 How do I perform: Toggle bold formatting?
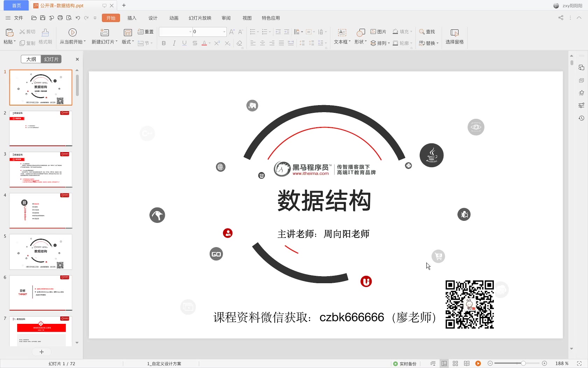[x=163, y=43]
